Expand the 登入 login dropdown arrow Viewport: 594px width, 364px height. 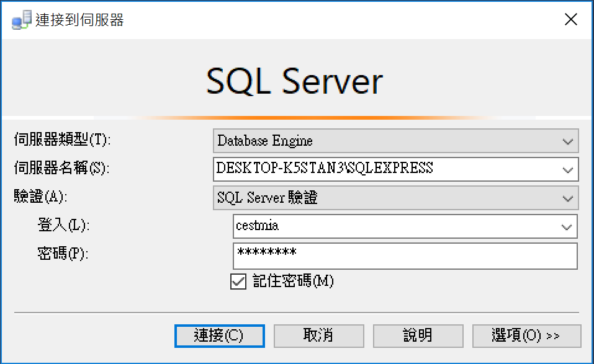click(566, 227)
